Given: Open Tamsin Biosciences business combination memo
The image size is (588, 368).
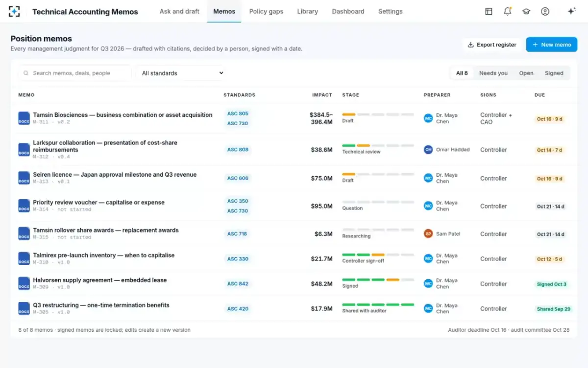Looking at the screenshot, I should [x=122, y=115].
